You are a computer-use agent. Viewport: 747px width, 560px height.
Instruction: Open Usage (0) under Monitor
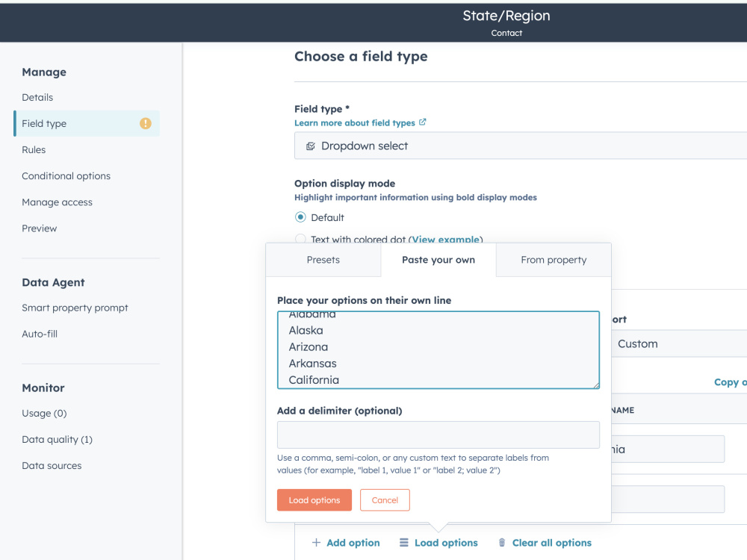point(44,414)
